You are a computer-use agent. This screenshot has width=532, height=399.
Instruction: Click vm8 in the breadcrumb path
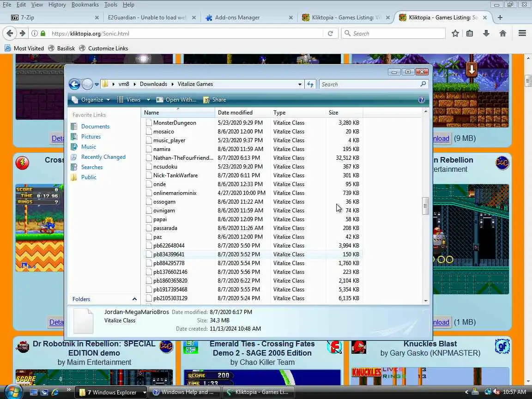point(124,84)
